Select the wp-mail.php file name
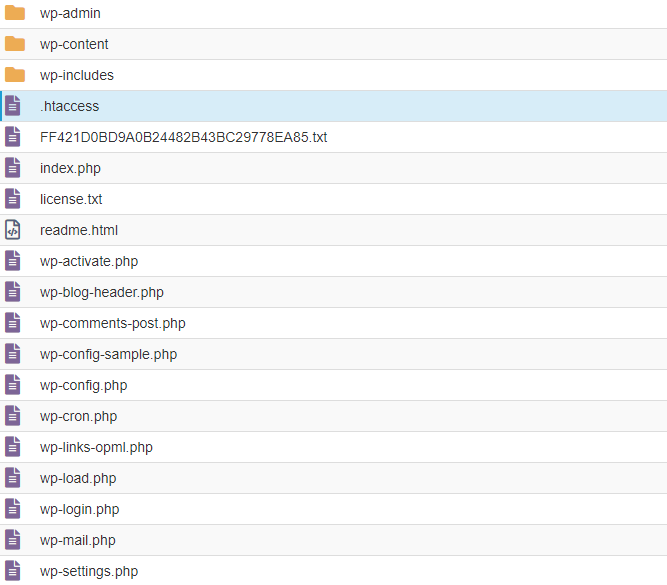The width and height of the screenshot is (667, 585). click(x=78, y=541)
